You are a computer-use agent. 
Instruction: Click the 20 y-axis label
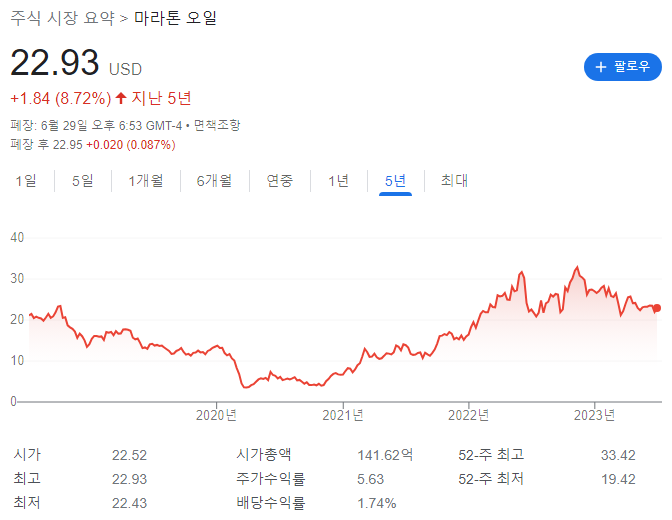click(x=17, y=319)
